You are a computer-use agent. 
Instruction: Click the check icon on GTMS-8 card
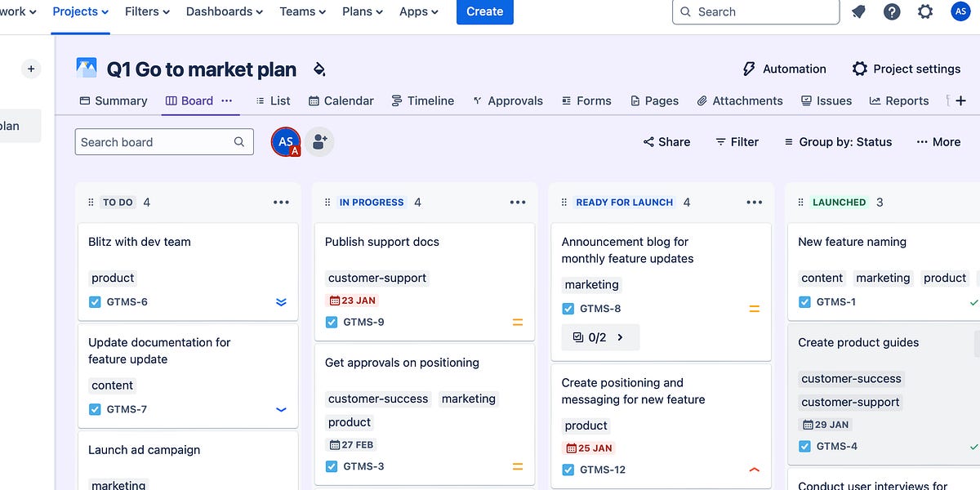pyautogui.click(x=568, y=309)
